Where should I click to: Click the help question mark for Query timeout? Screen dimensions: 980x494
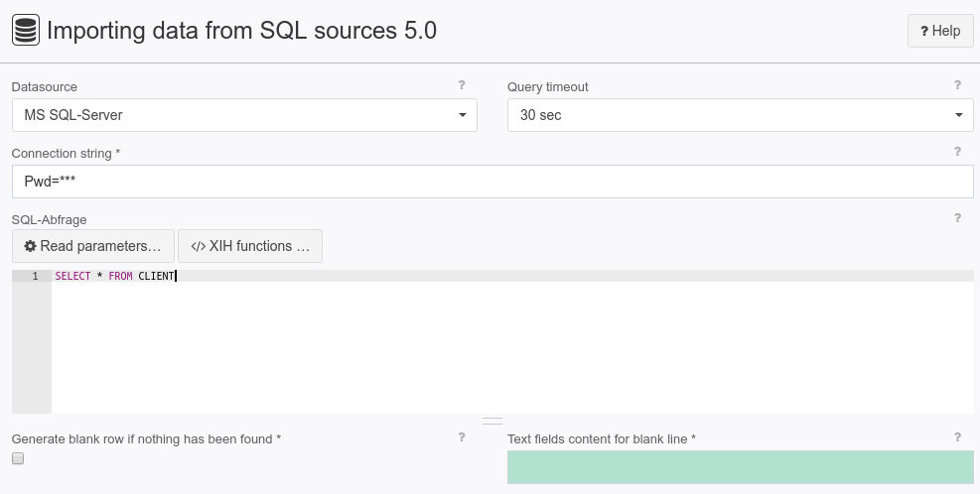[x=957, y=85]
